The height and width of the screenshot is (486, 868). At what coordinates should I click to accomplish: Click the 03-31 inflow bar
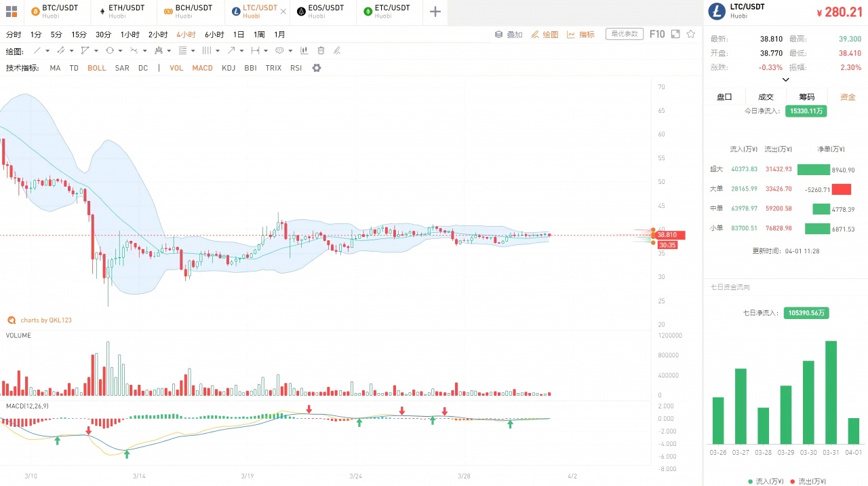tap(831, 392)
